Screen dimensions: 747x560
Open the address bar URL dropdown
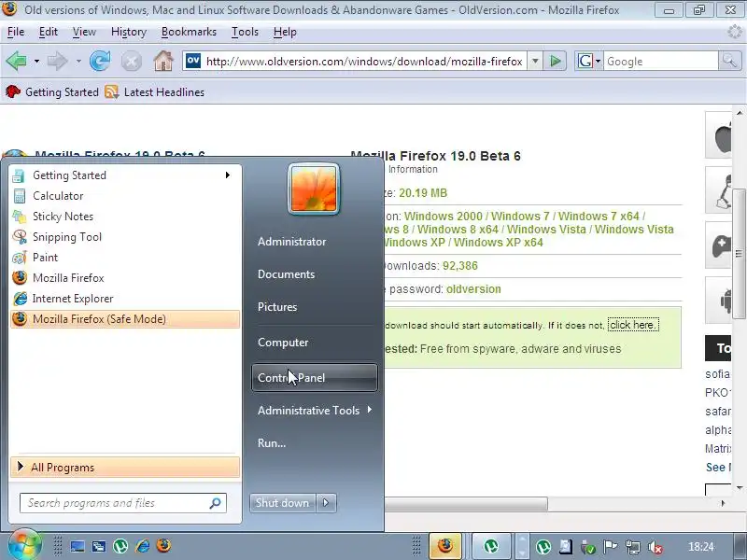[535, 61]
